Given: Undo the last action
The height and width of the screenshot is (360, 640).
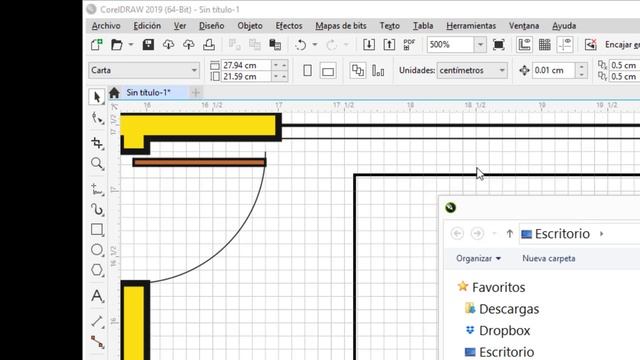Looking at the screenshot, I should tap(301, 44).
